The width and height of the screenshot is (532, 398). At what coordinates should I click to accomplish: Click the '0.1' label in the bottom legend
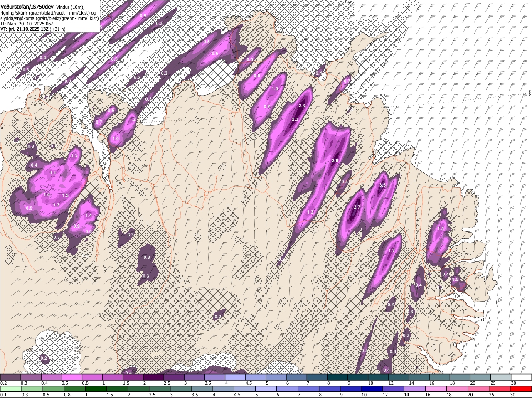click(3, 395)
